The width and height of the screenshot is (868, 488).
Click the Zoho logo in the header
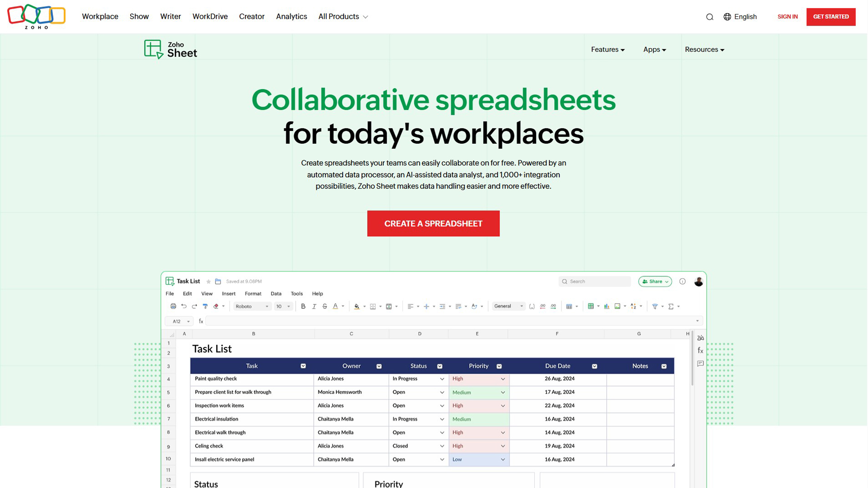pos(36,17)
